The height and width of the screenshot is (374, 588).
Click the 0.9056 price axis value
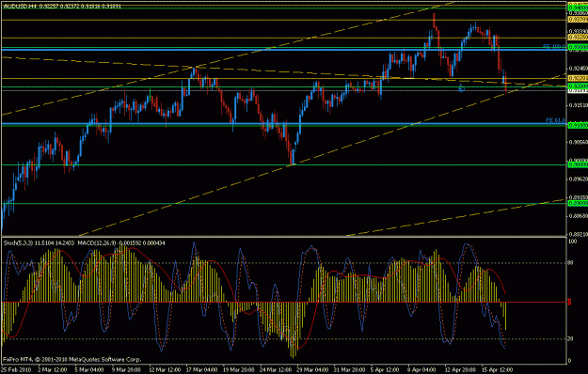[x=578, y=142]
